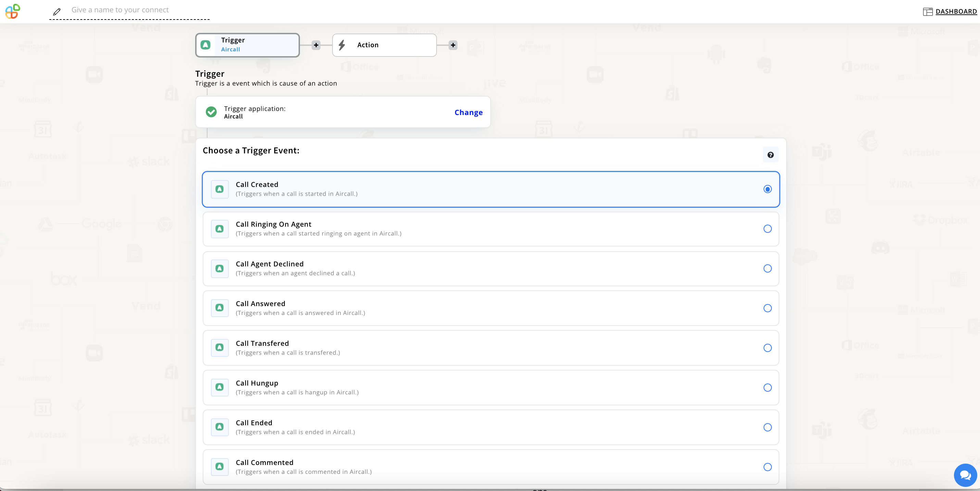Image resolution: width=980 pixels, height=491 pixels.
Task: Click Aircall icon beside Call Answered
Action: point(219,308)
